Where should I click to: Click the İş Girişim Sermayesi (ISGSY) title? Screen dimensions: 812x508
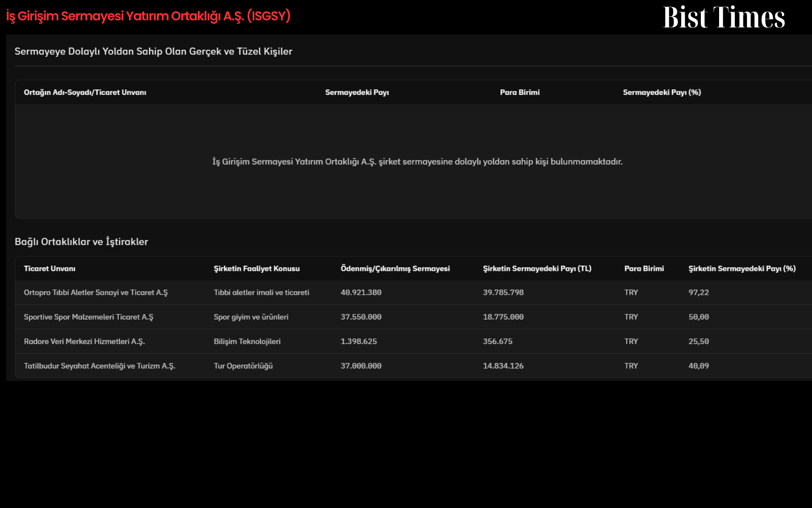(x=148, y=16)
